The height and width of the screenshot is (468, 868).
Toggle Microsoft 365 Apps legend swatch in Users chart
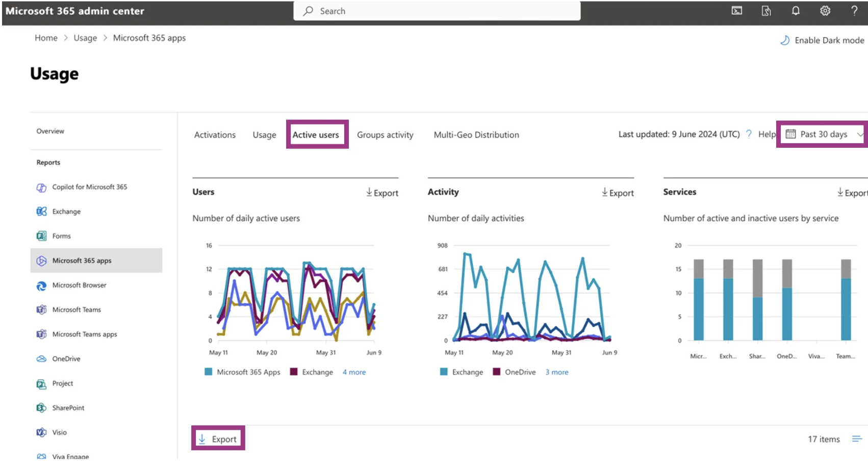tap(208, 372)
